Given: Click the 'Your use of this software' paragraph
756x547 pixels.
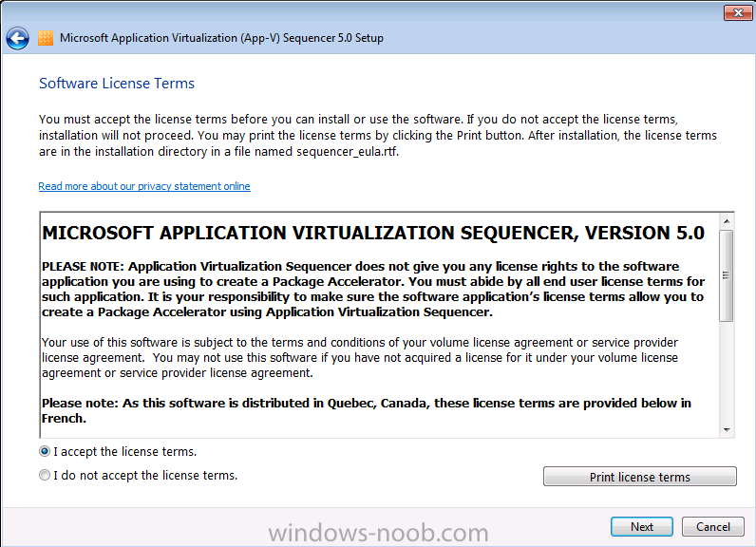Looking at the screenshot, I should [360, 358].
